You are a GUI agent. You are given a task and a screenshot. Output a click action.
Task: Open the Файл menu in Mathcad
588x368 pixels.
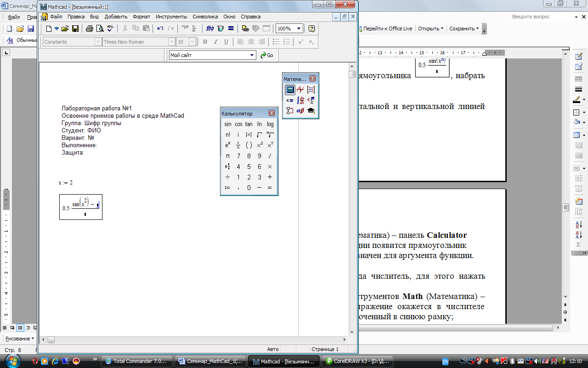click(x=56, y=17)
